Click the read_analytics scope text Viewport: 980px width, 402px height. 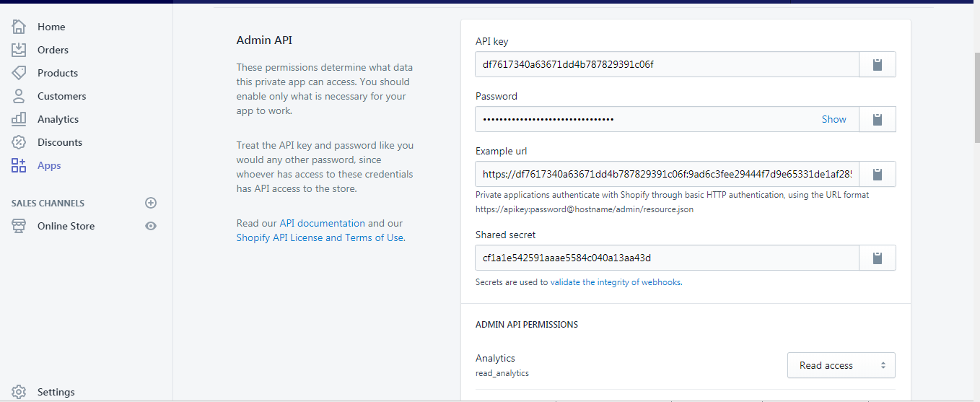[502, 373]
